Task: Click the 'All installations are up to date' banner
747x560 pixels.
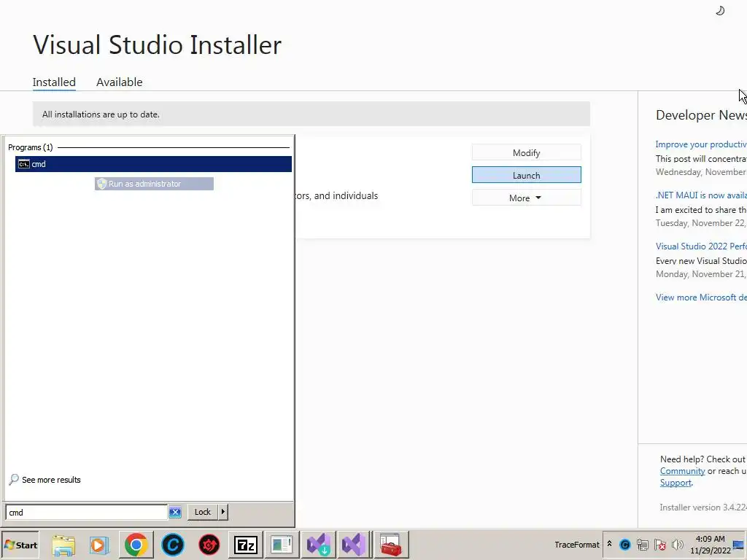Action: (x=311, y=114)
